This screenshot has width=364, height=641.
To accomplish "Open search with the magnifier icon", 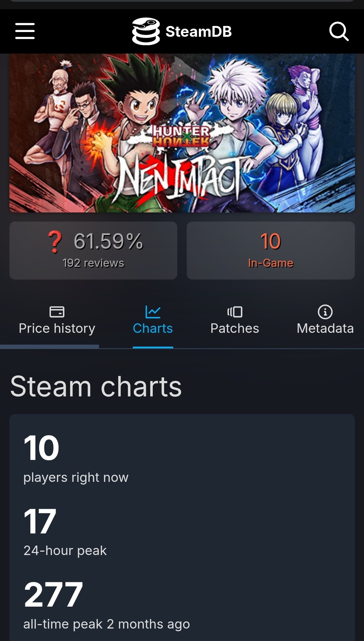I will 338,31.
